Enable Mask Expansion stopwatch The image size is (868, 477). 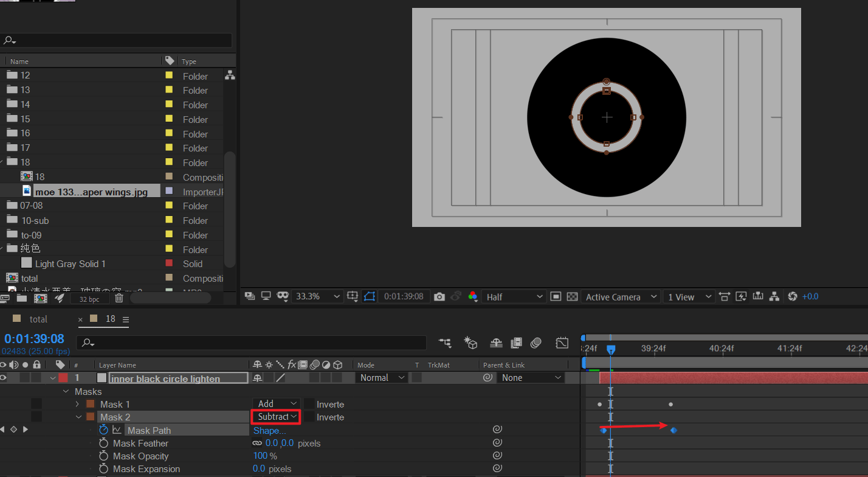103,468
